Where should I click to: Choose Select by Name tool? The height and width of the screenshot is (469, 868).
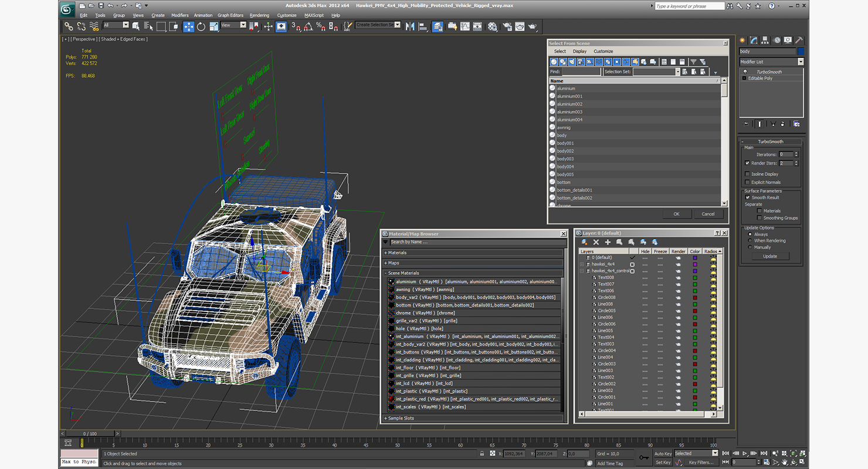click(148, 26)
